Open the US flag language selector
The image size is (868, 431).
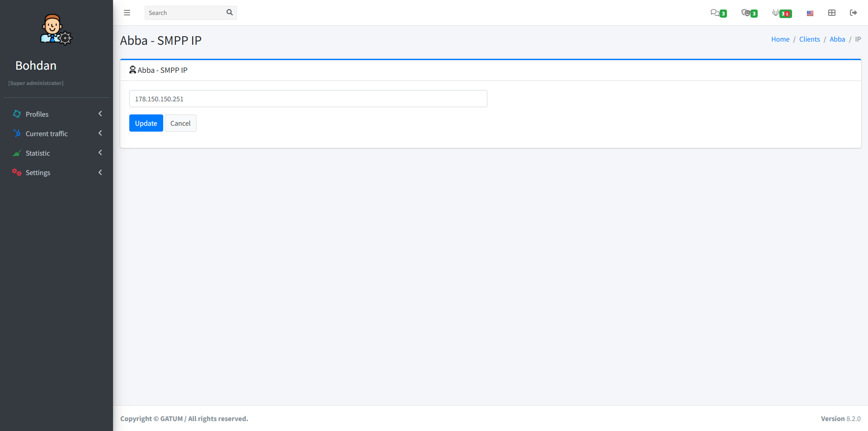[810, 13]
